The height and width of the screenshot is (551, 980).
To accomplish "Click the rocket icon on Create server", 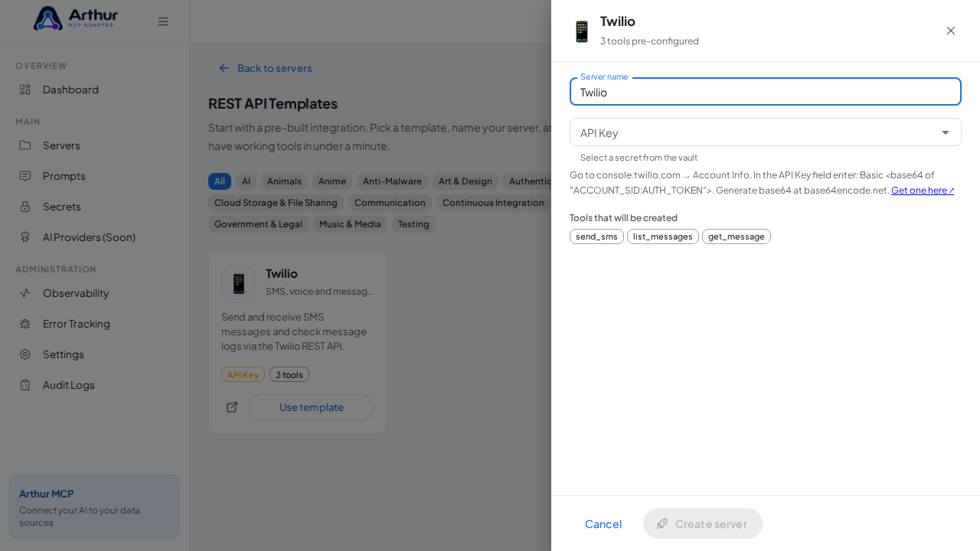I will tap(662, 523).
